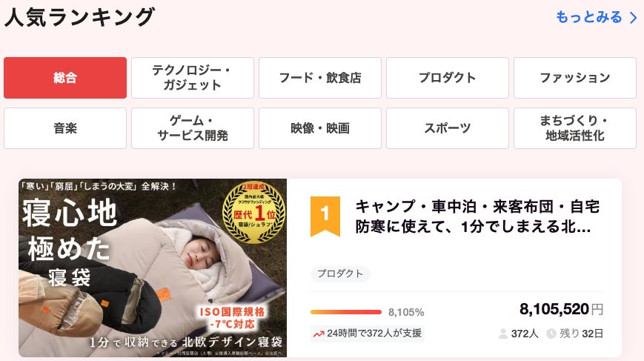Open the sleeping bag project thumbnail

(153, 268)
